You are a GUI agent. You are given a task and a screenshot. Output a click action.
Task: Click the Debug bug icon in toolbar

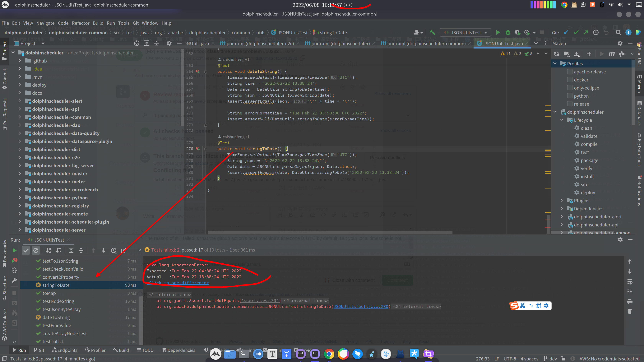click(508, 33)
